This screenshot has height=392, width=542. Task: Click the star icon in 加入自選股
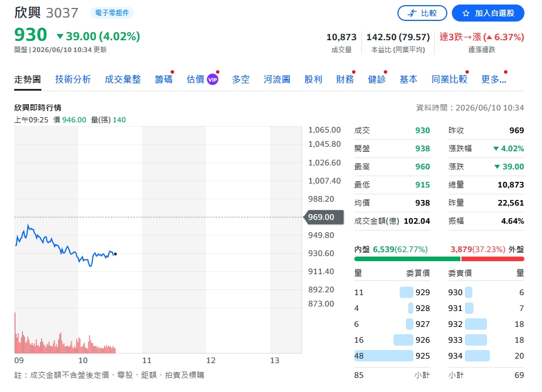(466, 14)
